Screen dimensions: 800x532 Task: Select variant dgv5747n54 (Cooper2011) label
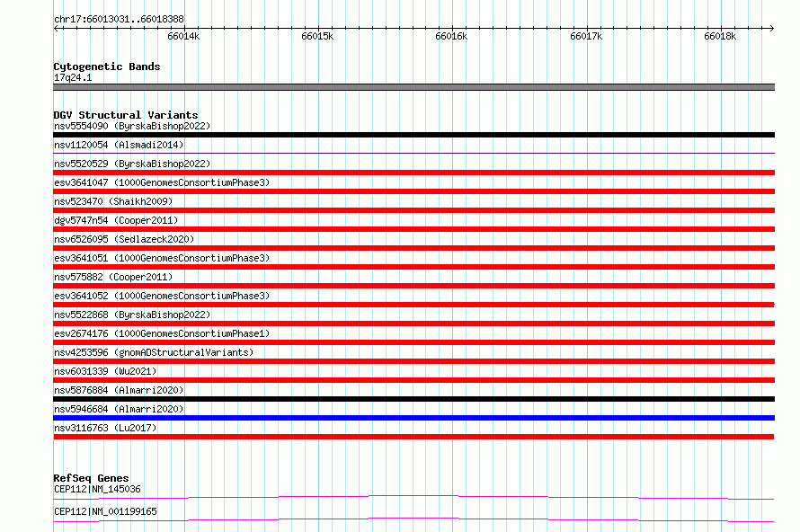tap(116, 220)
